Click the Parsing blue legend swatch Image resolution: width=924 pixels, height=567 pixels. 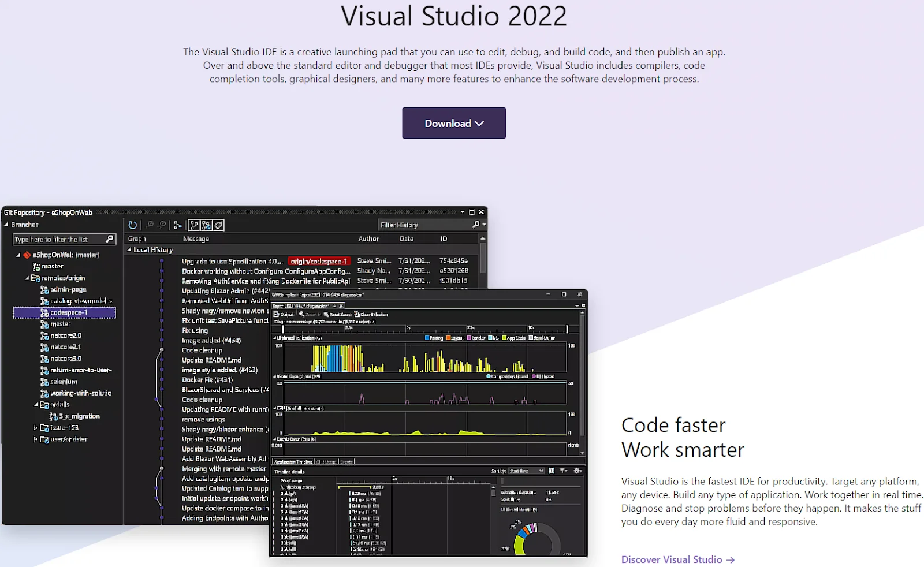click(427, 338)
